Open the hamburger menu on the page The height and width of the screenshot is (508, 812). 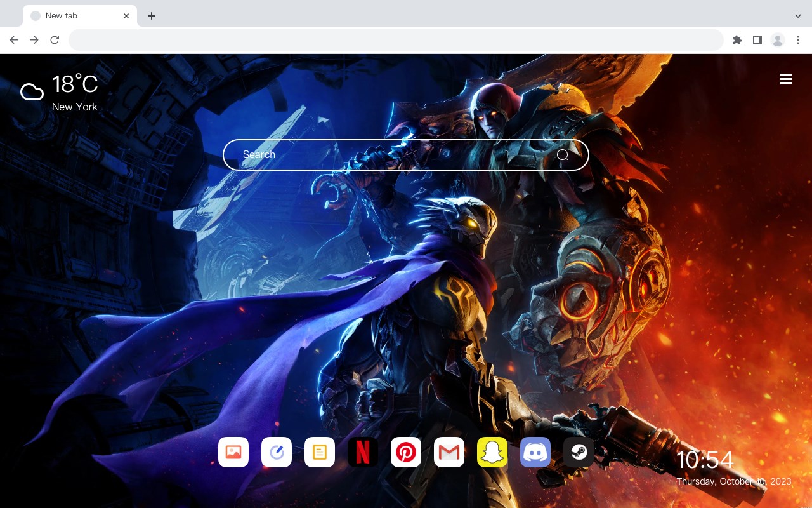[x=786, y=79]
